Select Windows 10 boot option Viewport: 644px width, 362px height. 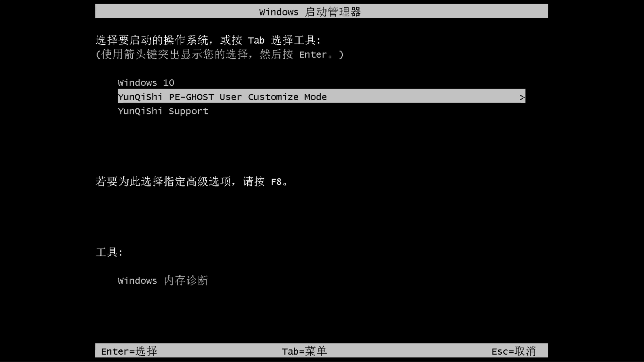pos(146,82)
